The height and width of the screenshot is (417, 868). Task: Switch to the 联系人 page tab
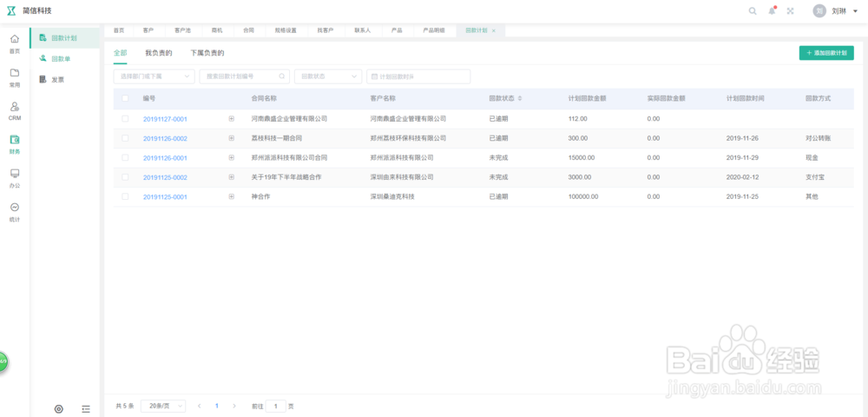coord(363,30)
